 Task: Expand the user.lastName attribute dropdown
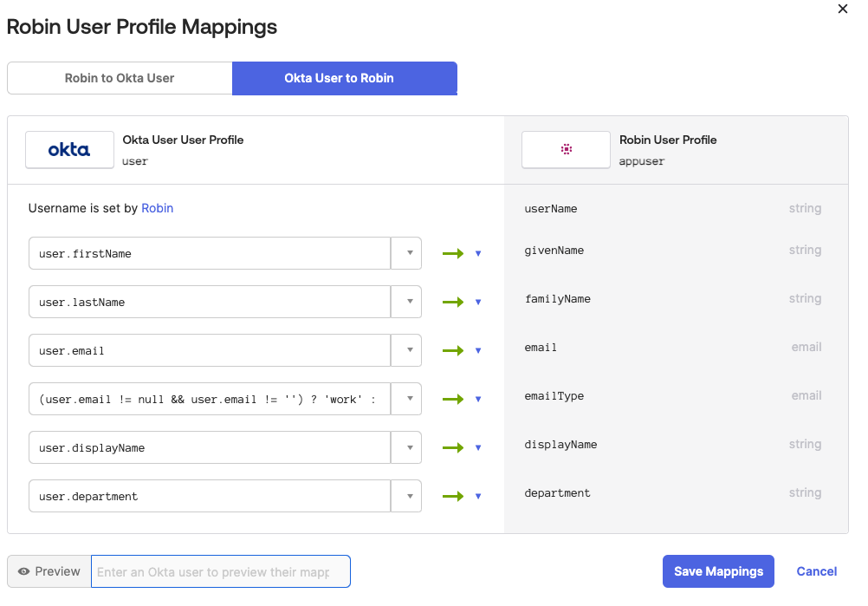(x=406, y=302)
